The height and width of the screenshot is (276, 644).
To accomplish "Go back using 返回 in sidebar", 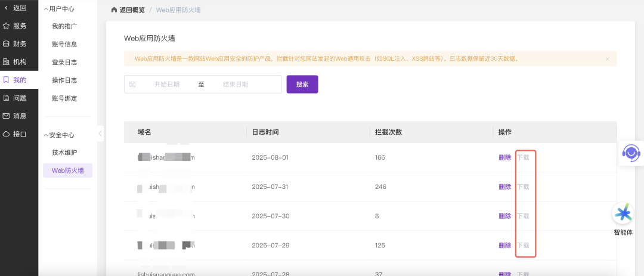I will pyautogui.click(x=15, y=8).
